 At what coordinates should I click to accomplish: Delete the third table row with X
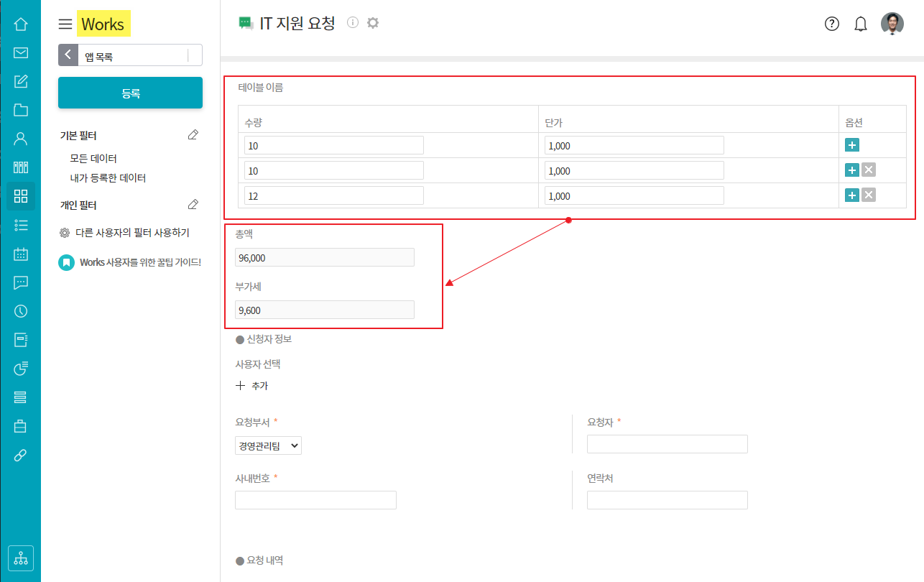(868, 195)
